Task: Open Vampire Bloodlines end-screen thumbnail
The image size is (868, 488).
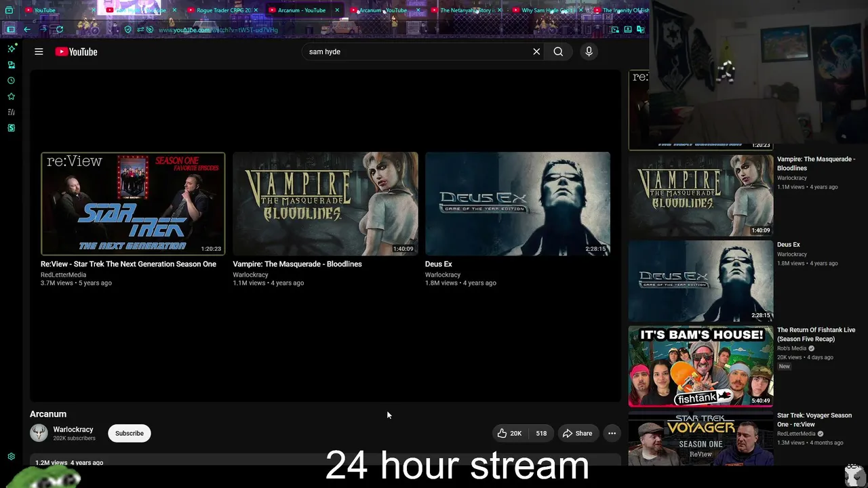Action: point(325,203)
